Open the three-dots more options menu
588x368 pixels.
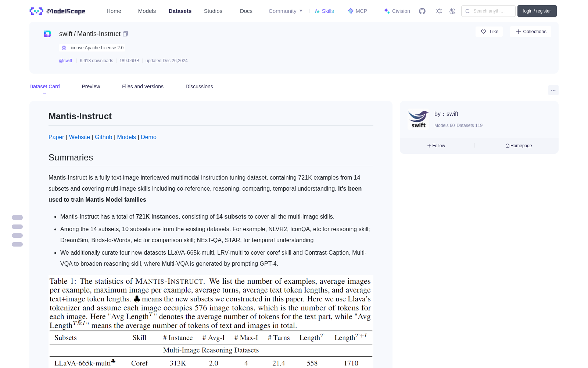click(553, 90)
